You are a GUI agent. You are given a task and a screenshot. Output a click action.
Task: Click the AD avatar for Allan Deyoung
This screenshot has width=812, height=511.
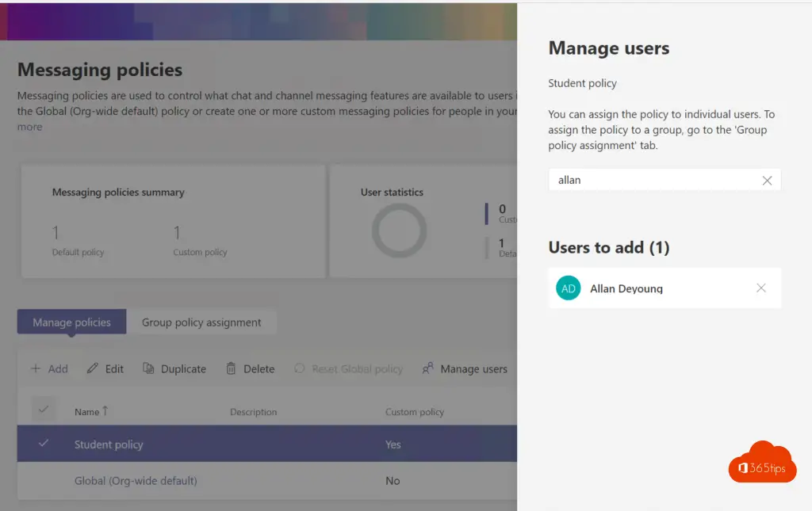(569, 288)
